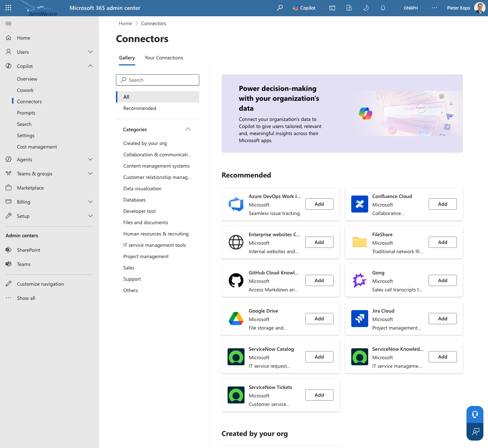This screenshot has height=448, width=488.
Task: Open the feedback floating button
Action: 475,432
